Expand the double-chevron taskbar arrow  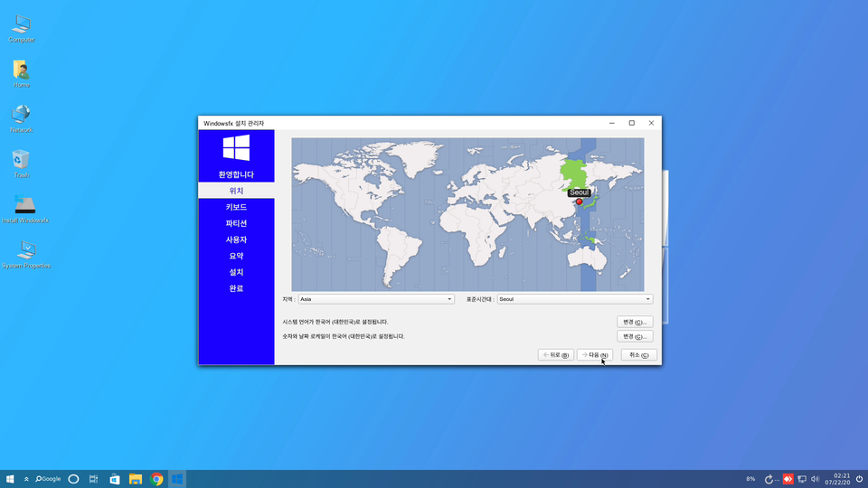tap(26, 479)
